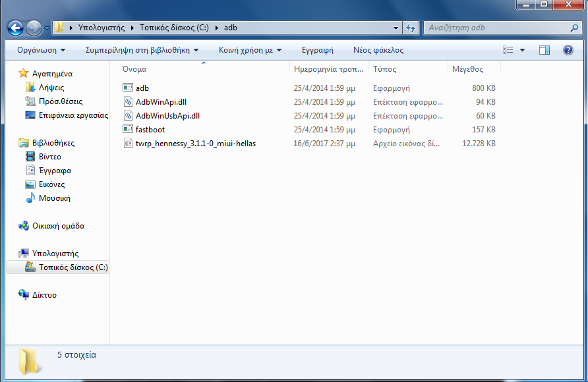Open Λήψεις in the navigation pane

click(51, 88)
